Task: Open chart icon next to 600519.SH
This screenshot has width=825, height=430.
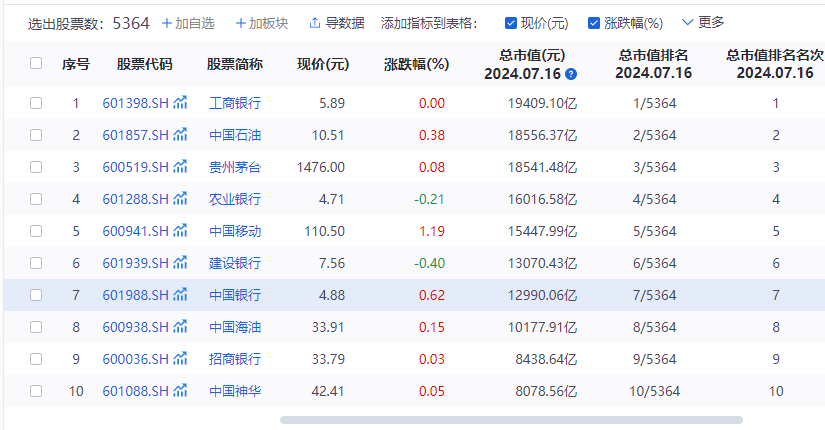Action: click(x=180, y=167)
